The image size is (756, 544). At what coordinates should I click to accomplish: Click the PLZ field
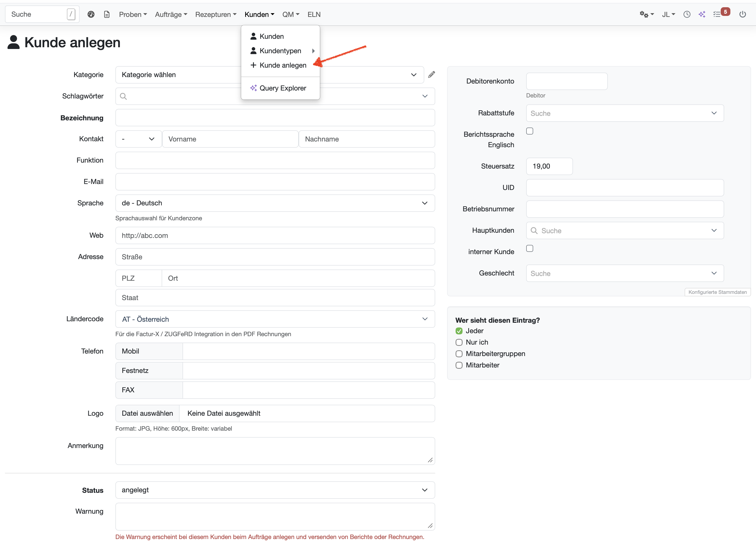[x=138, y=278]
